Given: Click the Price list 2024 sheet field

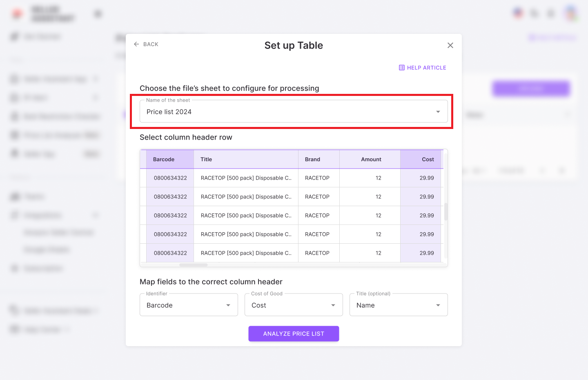Looking at the screenshot, I should point(286,112).
